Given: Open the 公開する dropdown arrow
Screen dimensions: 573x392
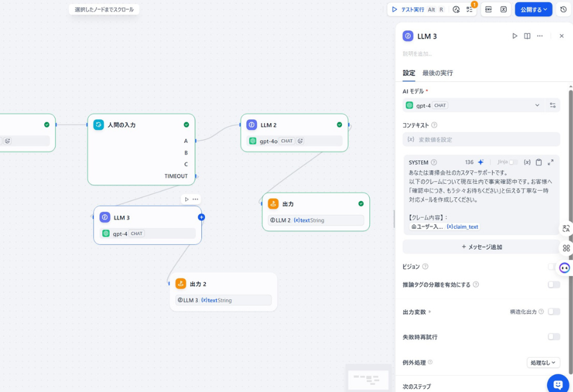Looking at the screenshot, I should [x=546, y=9].
